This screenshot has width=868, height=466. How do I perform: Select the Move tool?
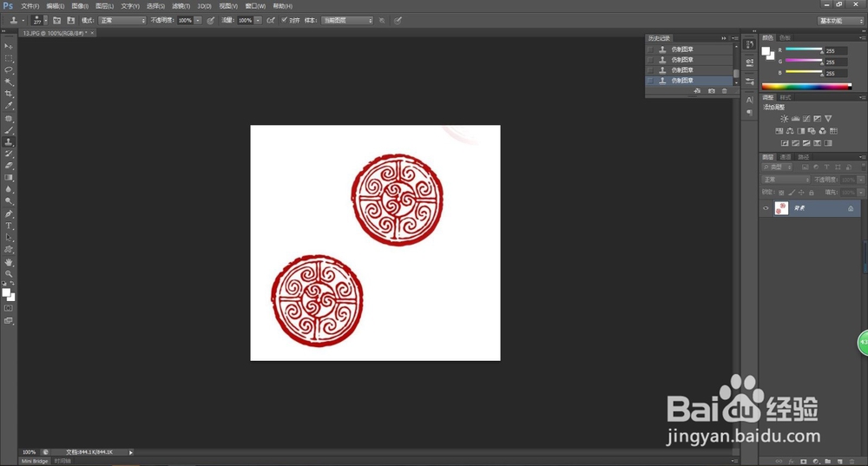coord(9,46)
